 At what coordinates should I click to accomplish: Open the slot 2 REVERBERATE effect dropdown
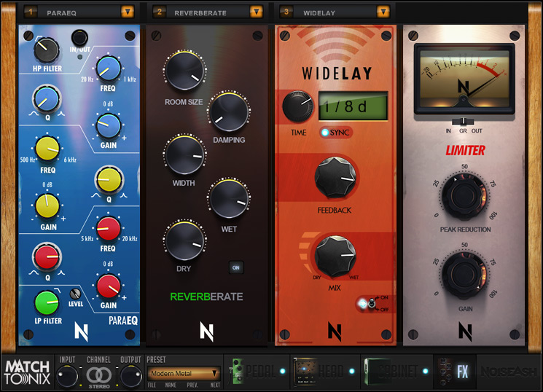pos(257,12)
